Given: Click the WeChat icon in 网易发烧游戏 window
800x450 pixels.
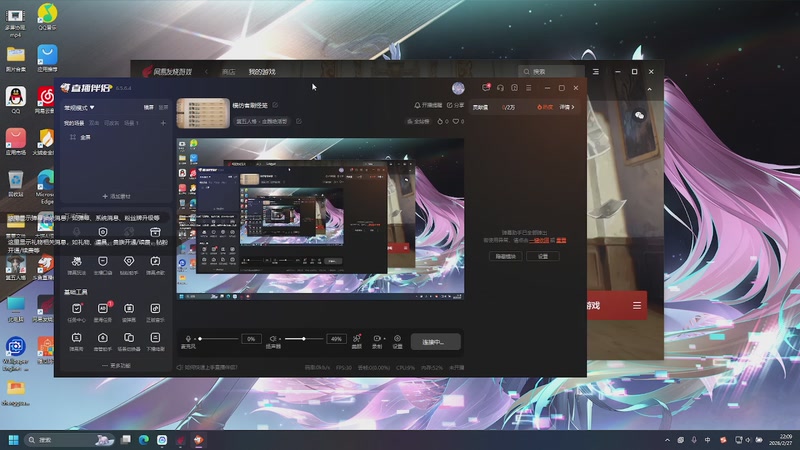Looking at the screenshot, I should (639, 116).
